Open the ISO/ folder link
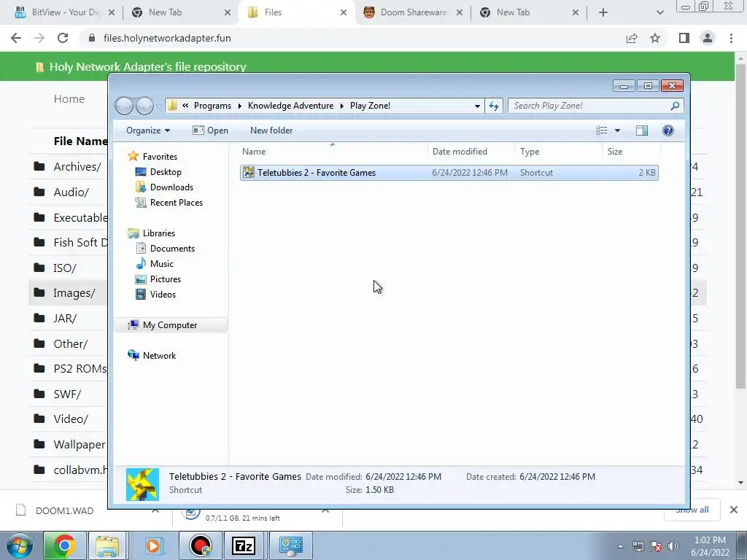The height and width of the screenshot is (560, 747). [65, 268]
